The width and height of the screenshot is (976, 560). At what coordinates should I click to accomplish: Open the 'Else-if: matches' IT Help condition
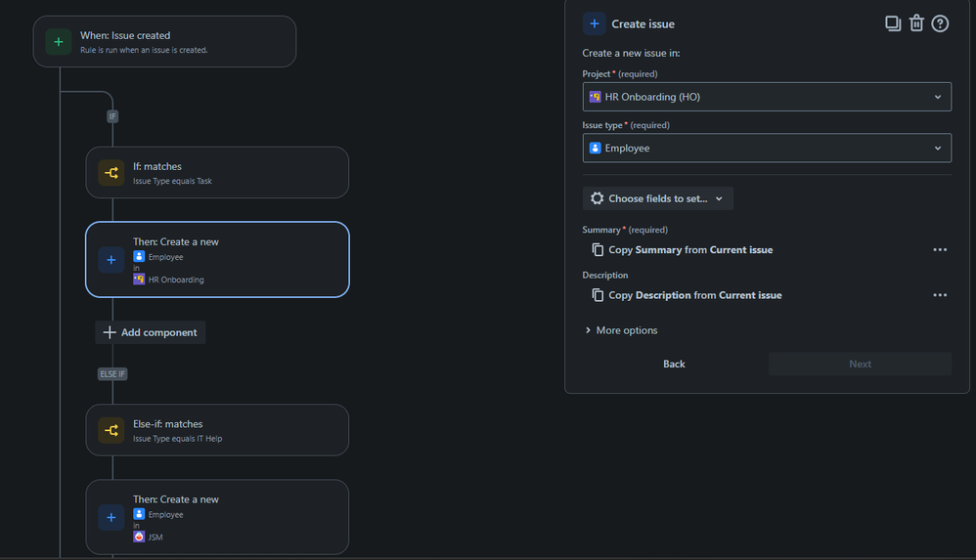[x=217, y=430]
